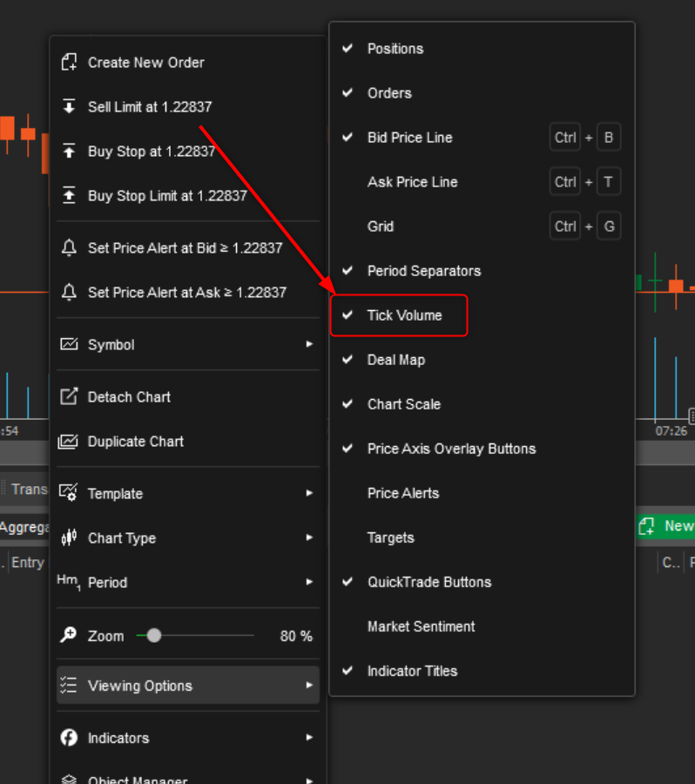Turn on Market Sentiment display
The height and width of the screenshot is (784, 695).
pos(421,626)
